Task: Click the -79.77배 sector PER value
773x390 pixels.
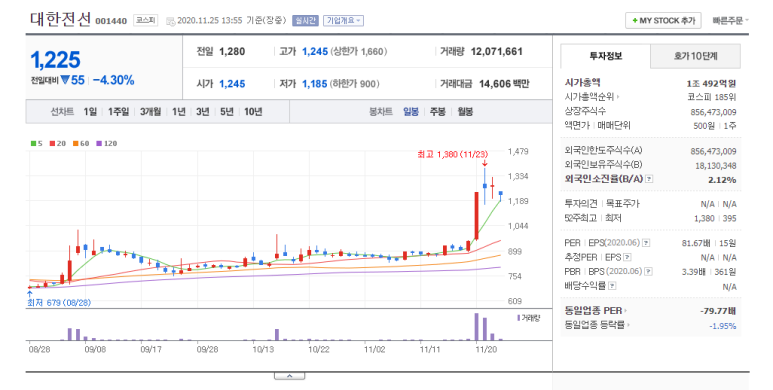Action: coord(718,311)
